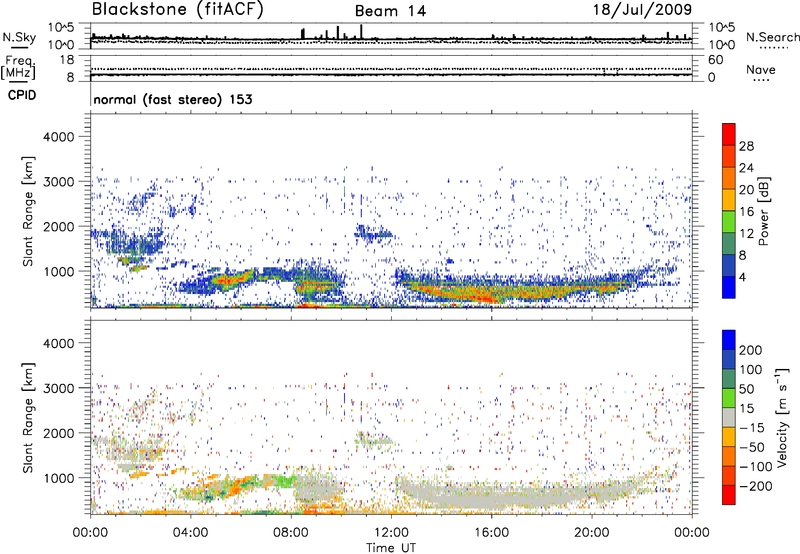The image size is (800, 554).
Task: Click the CPID label
Action: point(22,95)
